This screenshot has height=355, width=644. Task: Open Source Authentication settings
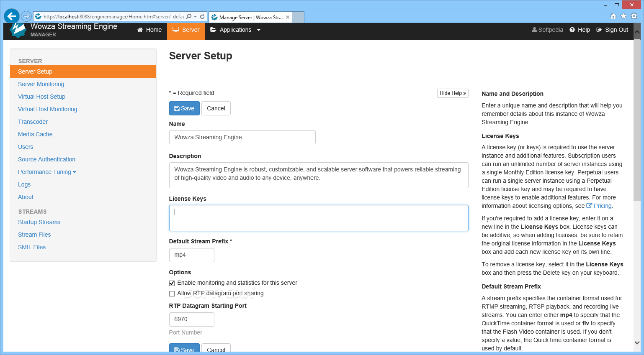click(x=46, y=159)
